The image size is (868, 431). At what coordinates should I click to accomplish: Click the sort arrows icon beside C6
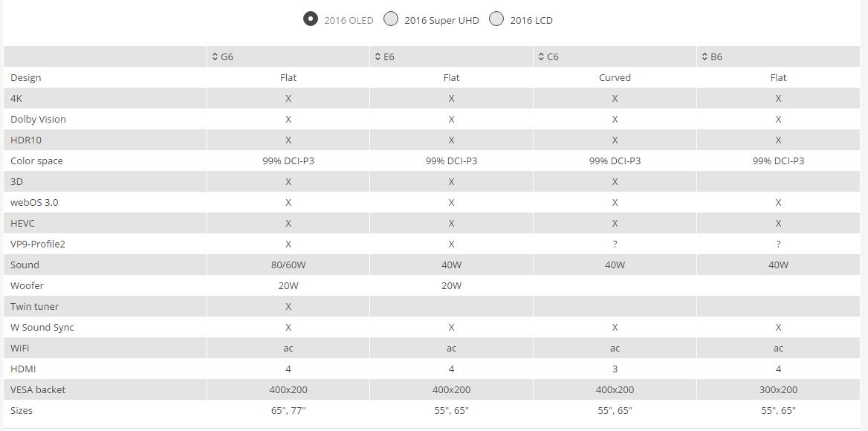tap(542, 56)
